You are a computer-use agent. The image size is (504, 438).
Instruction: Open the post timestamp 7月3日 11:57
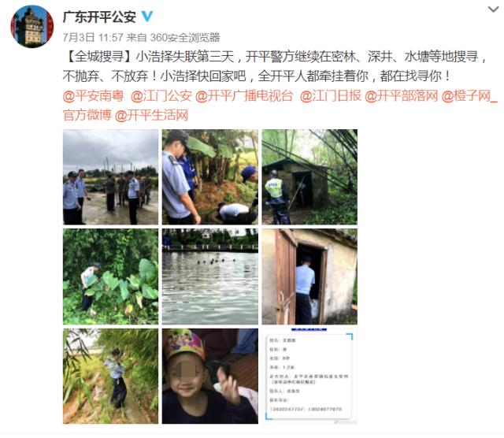[x=93, y=37]
